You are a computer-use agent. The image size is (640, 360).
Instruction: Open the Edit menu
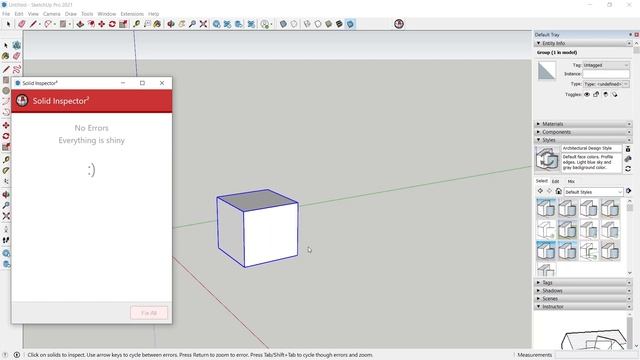pos(19,14)
